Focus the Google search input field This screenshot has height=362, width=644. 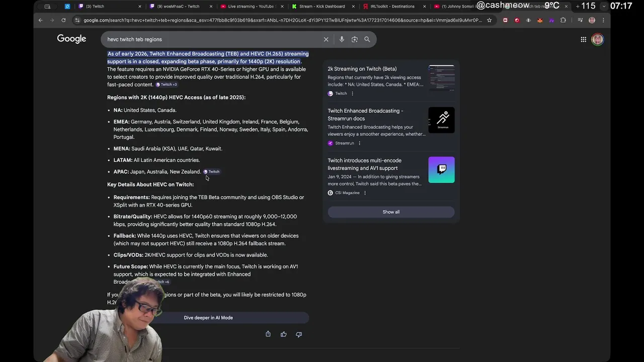[x=211, y=39]
